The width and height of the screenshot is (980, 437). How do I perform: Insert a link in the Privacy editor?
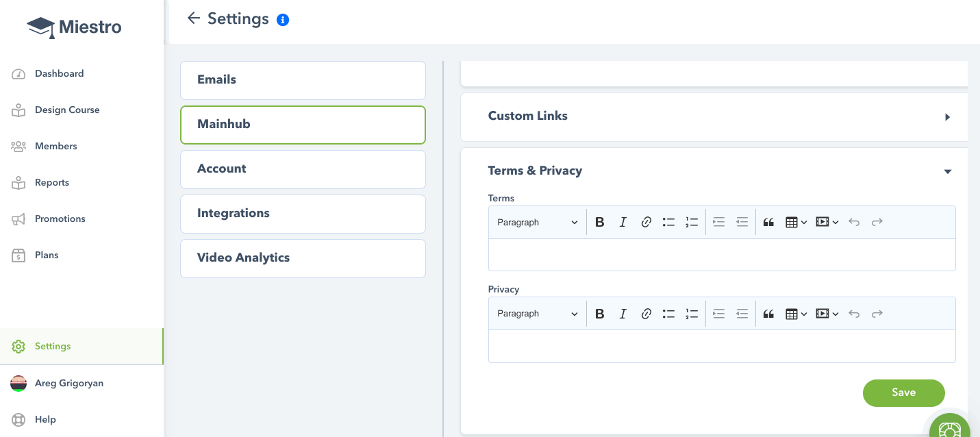pyautogui.click(x=646, y=314)
